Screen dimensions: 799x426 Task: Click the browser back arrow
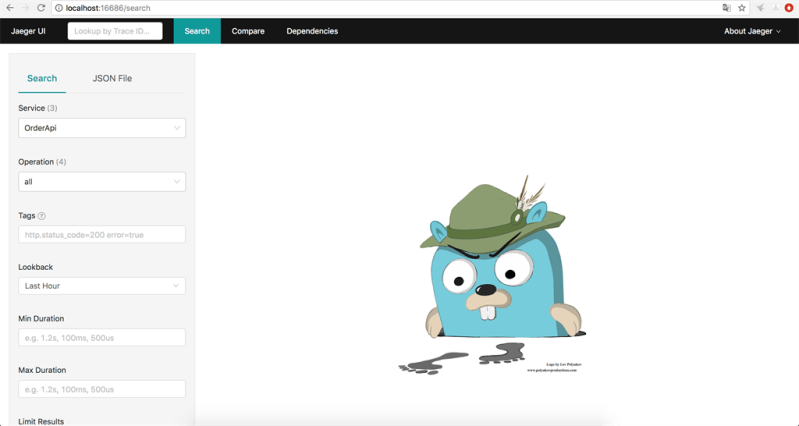(x=10, y=8)
